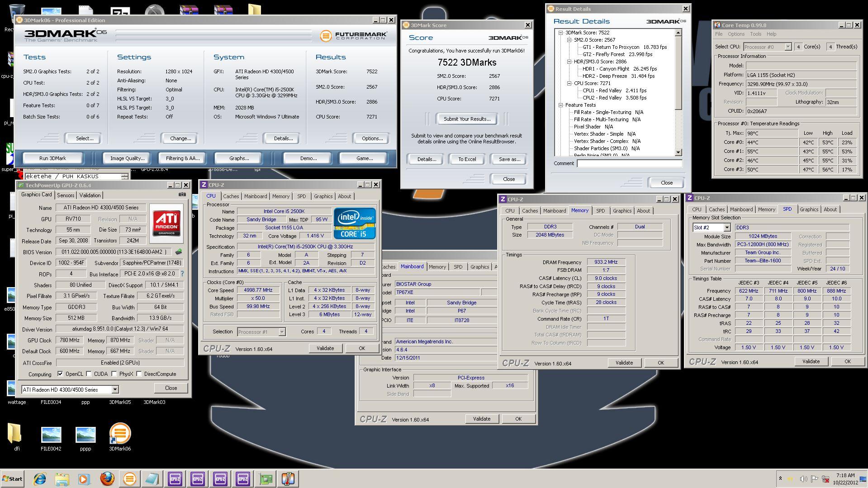Click the first CPU-Z taskbar icon
The height and width of the screenshot is (488, 868).
[175, 479]
